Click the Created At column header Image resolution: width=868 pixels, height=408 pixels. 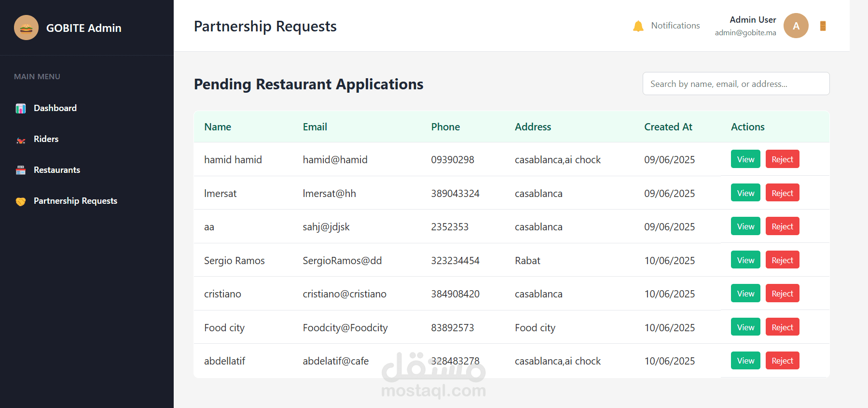pos(668,127)
